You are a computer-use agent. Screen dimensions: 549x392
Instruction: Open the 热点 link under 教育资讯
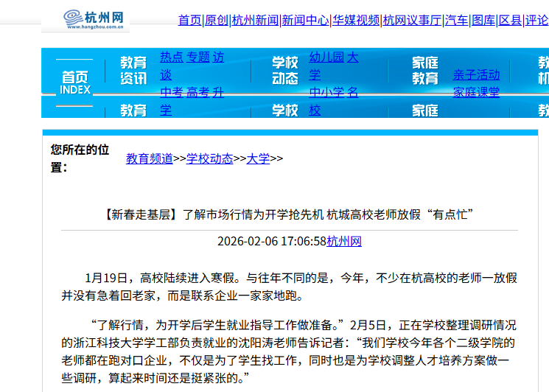pyautogui.click(x=172, y=57)
